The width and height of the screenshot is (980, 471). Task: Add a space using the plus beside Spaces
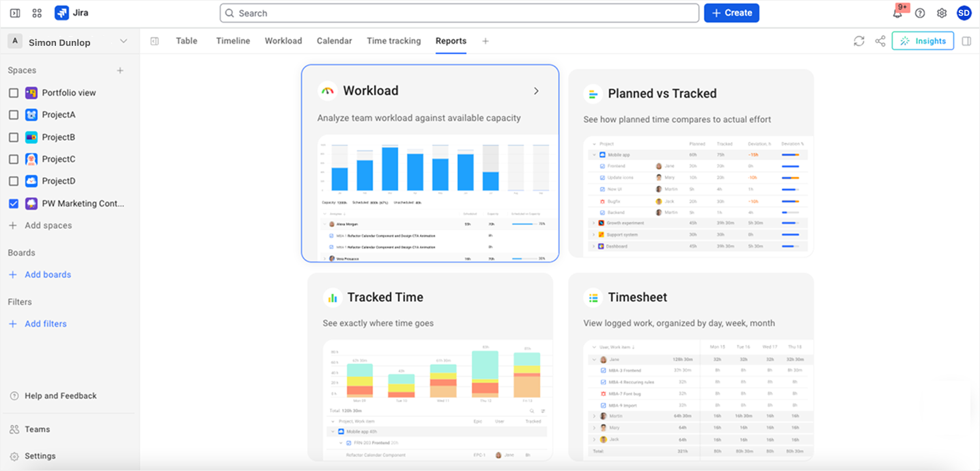click(x=120, y=70)
